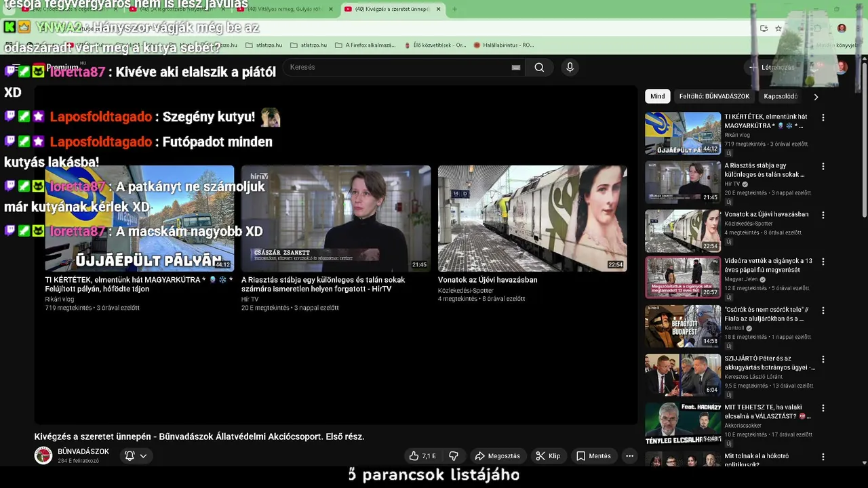Show more filter chips with right arrow

[x=816, y=97]
